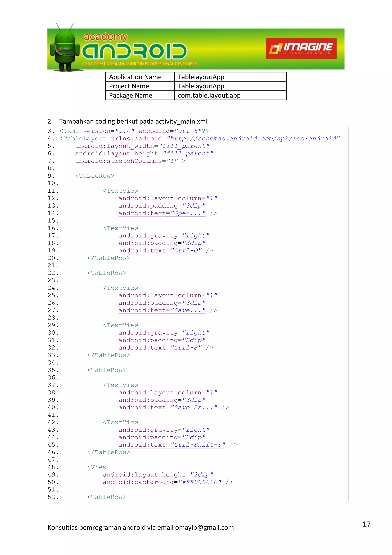The width and height of the screenshot is (392, 555).
Task: Click the schemas.android.com URL on line 4
Action: point(253,139)
